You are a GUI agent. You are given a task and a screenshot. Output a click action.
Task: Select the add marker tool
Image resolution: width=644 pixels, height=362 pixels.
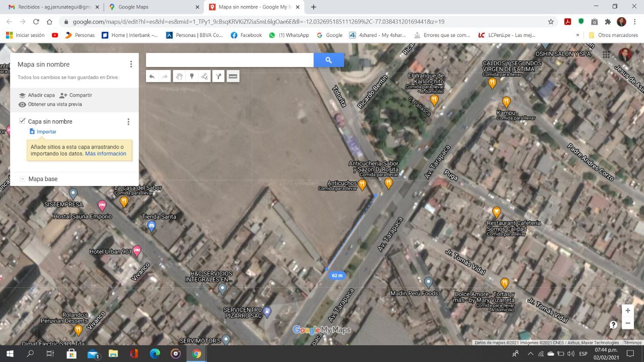click(x=192, y=76)
